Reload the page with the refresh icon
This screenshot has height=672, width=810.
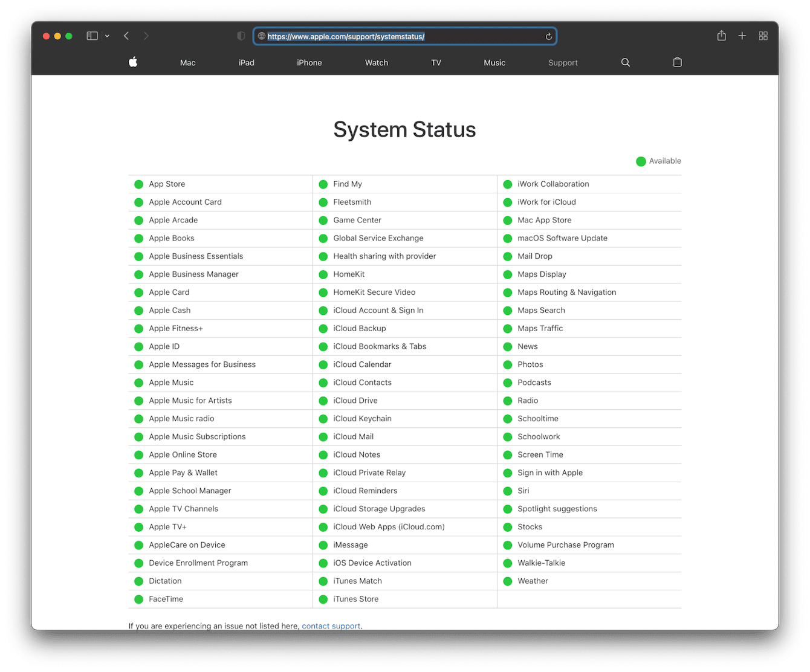[549, 37]
